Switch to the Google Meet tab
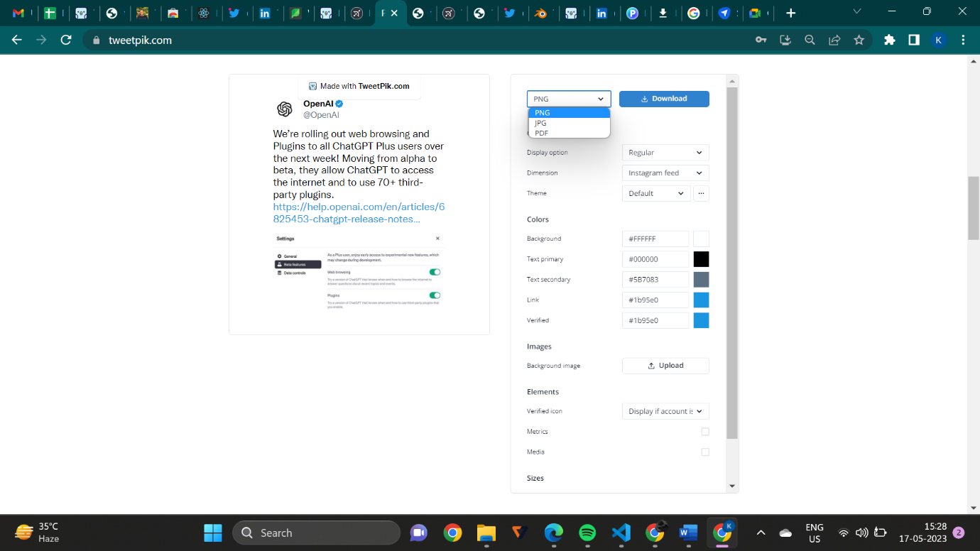Screen dimensions: 980x551 pyautogui.click(x=755, y=13)
